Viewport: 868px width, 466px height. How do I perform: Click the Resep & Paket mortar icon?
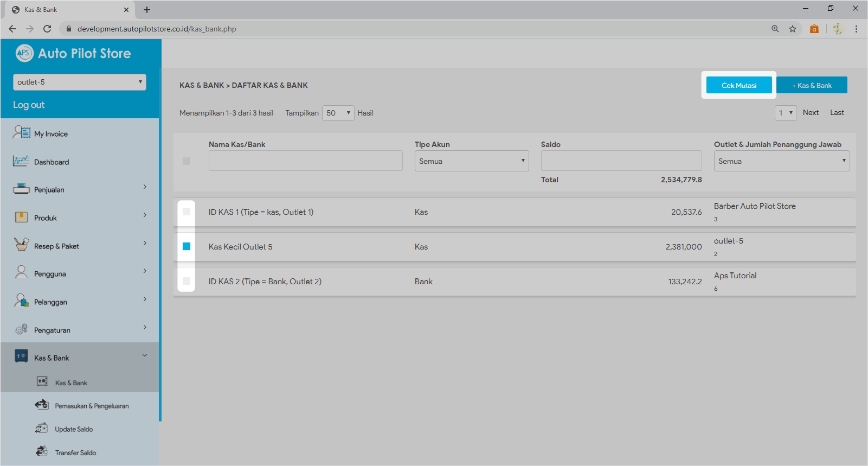pos(21,245)
